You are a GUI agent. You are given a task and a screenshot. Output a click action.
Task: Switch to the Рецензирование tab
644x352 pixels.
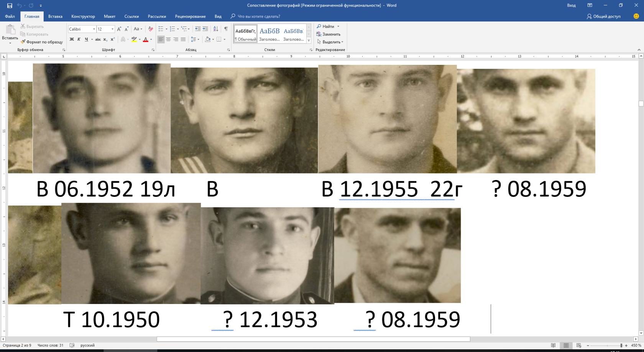coord(190,16)
